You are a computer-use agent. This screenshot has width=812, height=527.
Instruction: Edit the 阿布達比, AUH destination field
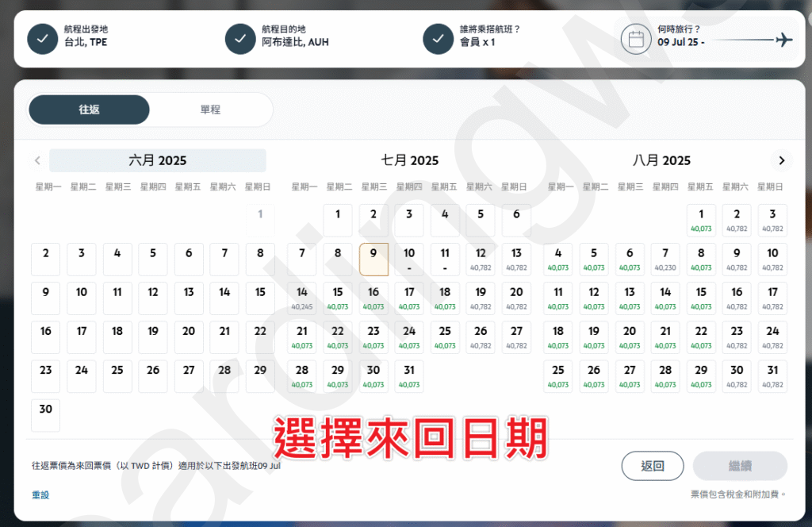(295, 36)
